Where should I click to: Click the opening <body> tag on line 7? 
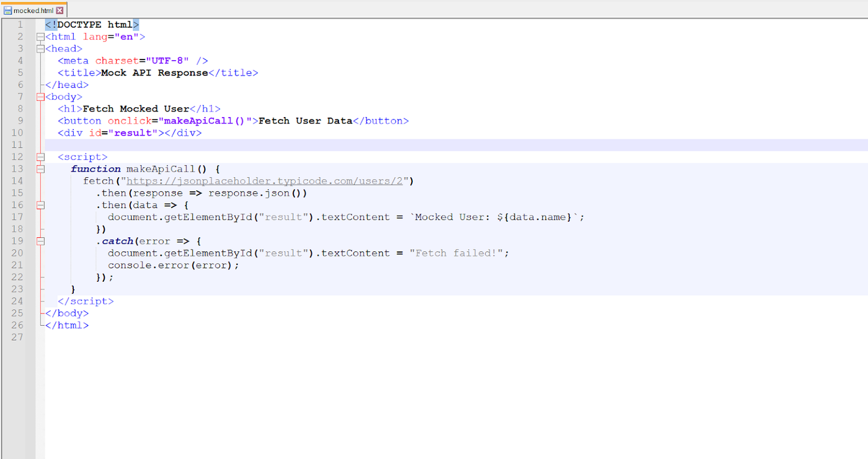point(64,97)
